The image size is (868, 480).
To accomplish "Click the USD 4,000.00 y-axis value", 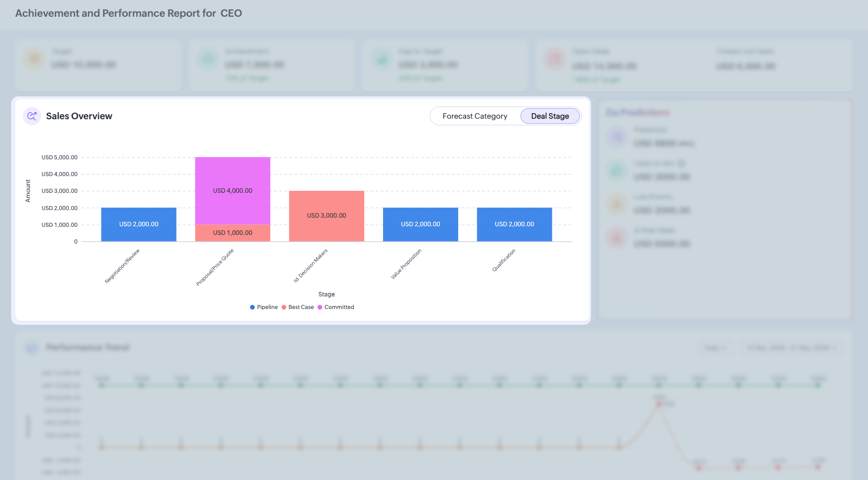I will click(59, 174).
